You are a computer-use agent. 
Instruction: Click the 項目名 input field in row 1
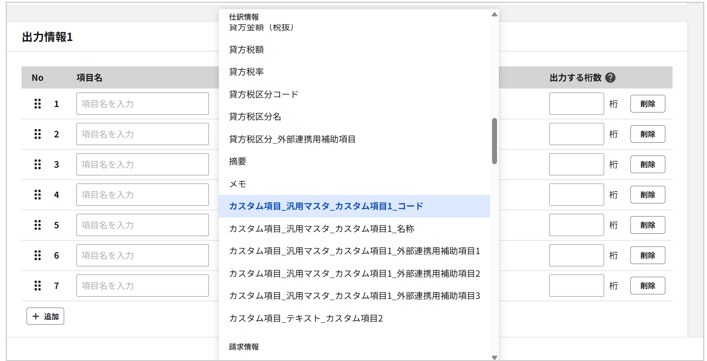(x=142, y=104)
